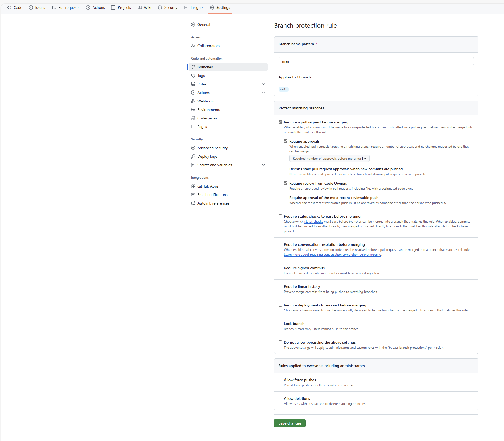
Task: Open Required number of approvals dropdown
Action: tap(329, 159)
